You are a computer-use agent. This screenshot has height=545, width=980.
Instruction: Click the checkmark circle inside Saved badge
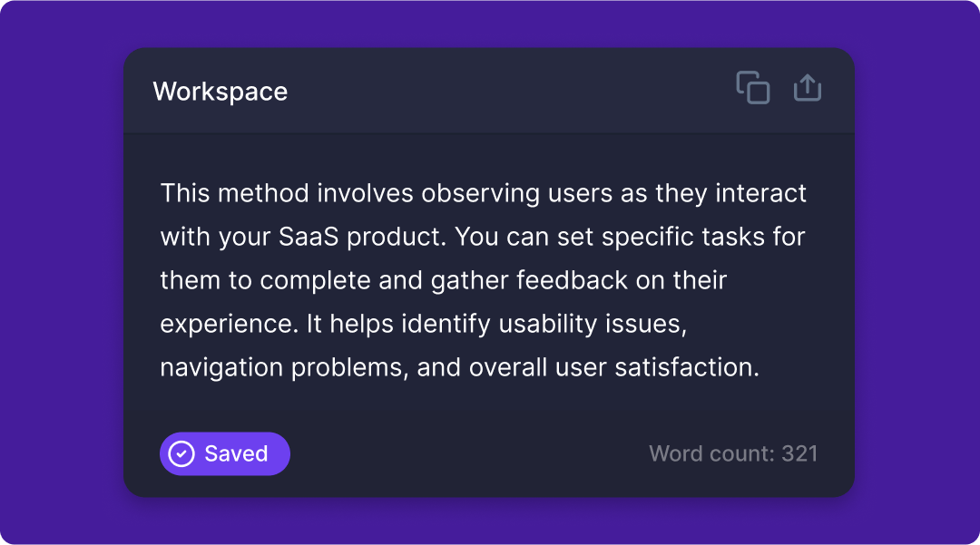click(x=181, y=453)
